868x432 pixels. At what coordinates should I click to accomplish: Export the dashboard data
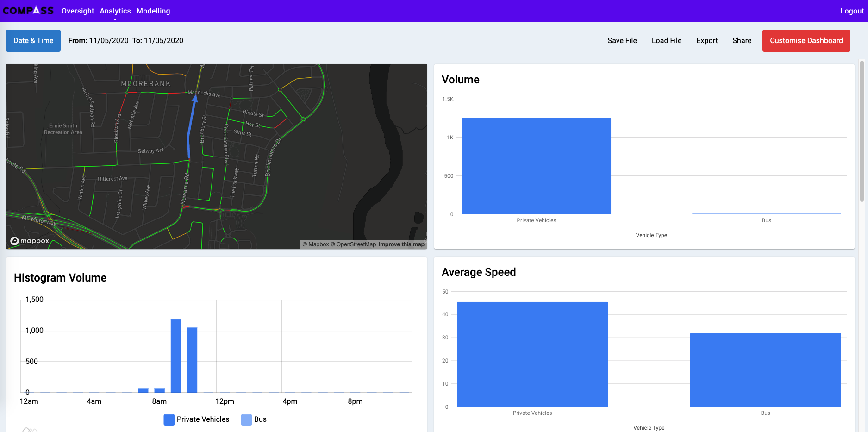(x=707, y=41)
